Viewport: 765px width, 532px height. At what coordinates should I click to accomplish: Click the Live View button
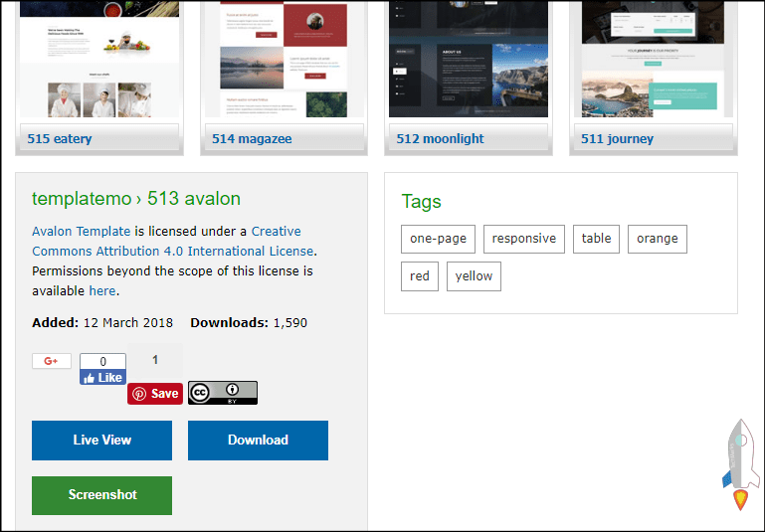101,441
